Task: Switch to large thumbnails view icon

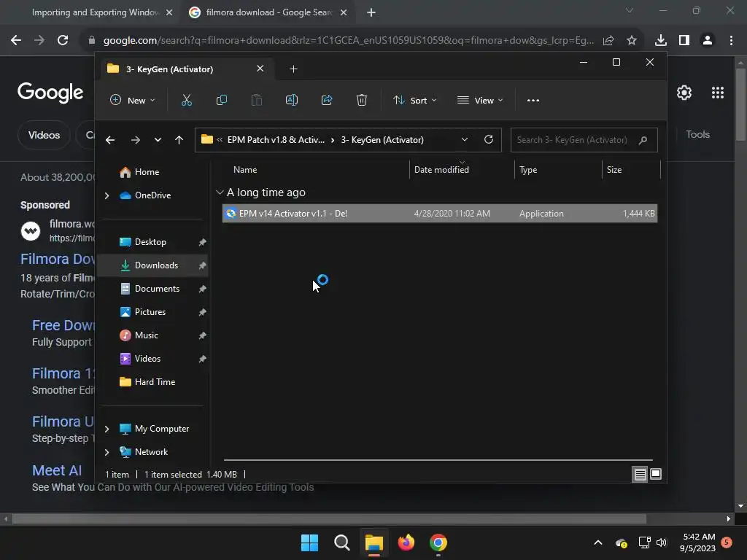Action: point(656,474)
